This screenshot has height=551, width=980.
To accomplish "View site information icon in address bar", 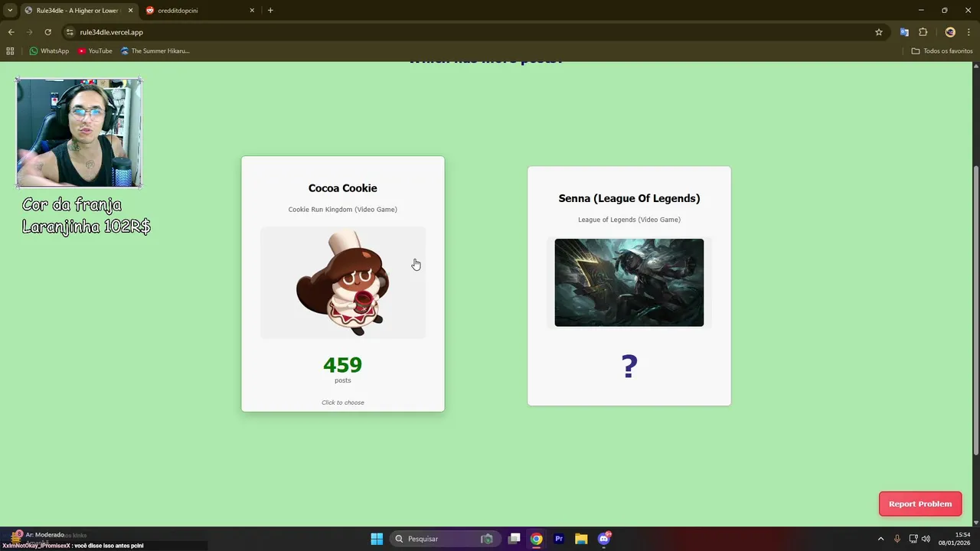I will [70, 32].
